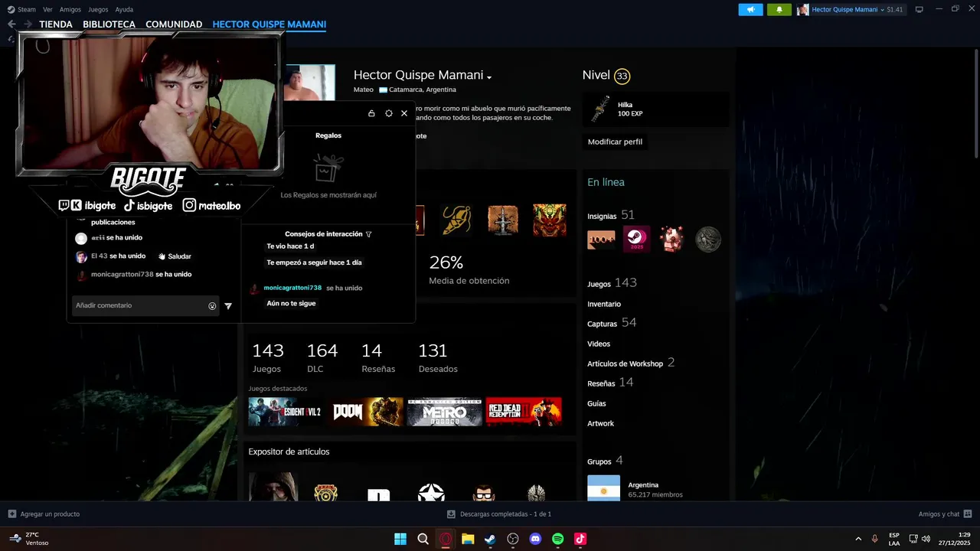Viewport: 980px width, 551px height.
Task: Click monicagrattoni738 in the interaction panel
Action: pos(292,288)
